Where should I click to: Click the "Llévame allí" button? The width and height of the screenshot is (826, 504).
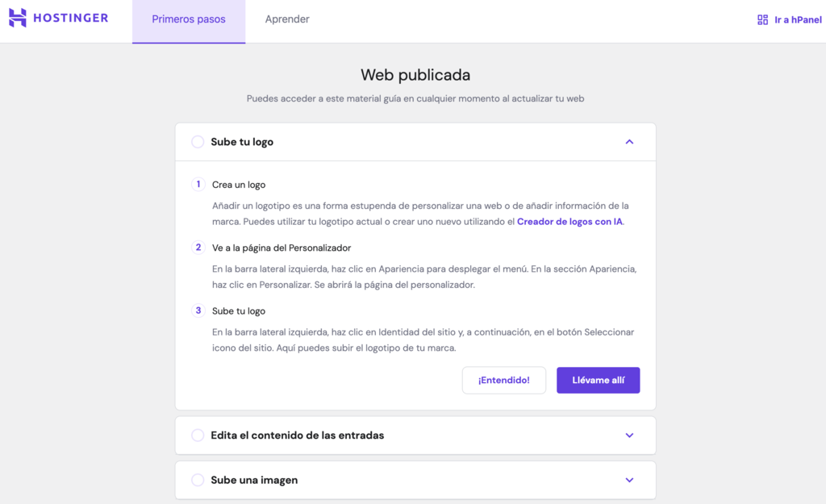(598, 380)
